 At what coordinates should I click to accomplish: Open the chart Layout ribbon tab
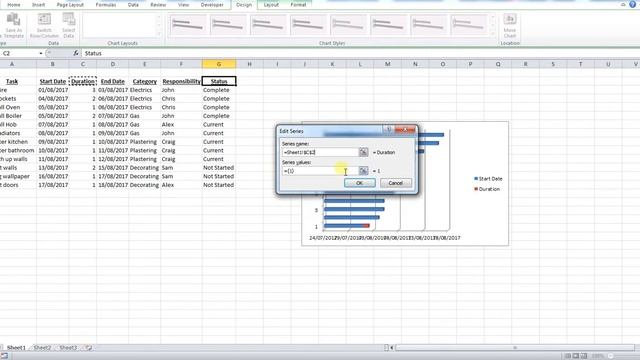tap(271, 5)
